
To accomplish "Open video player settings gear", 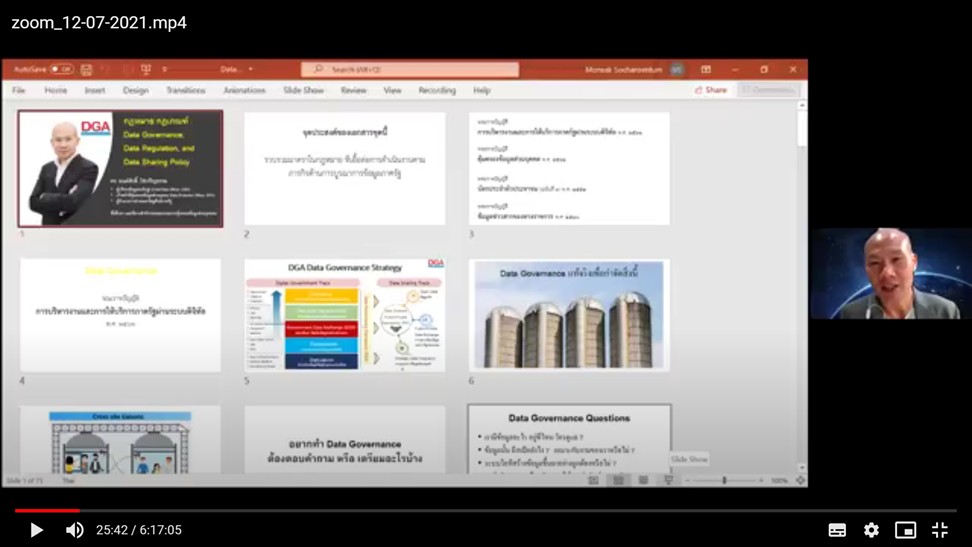I will (871, 530).
